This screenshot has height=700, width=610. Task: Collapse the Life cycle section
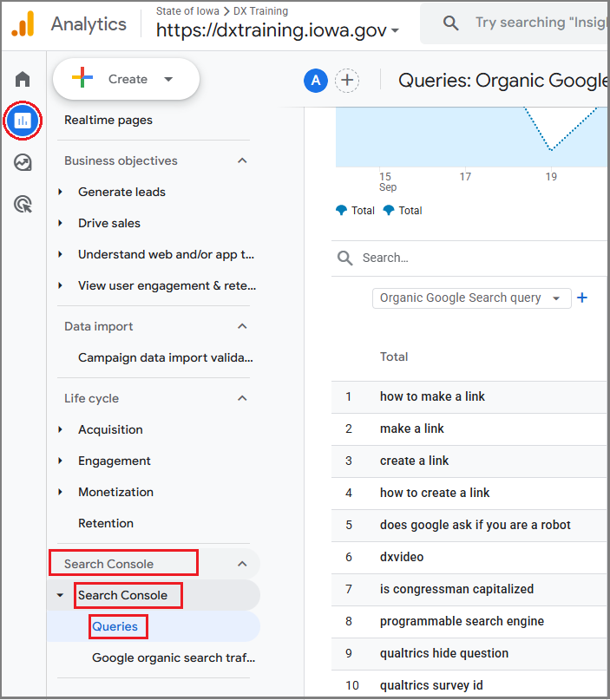click(x=242, y=398)
